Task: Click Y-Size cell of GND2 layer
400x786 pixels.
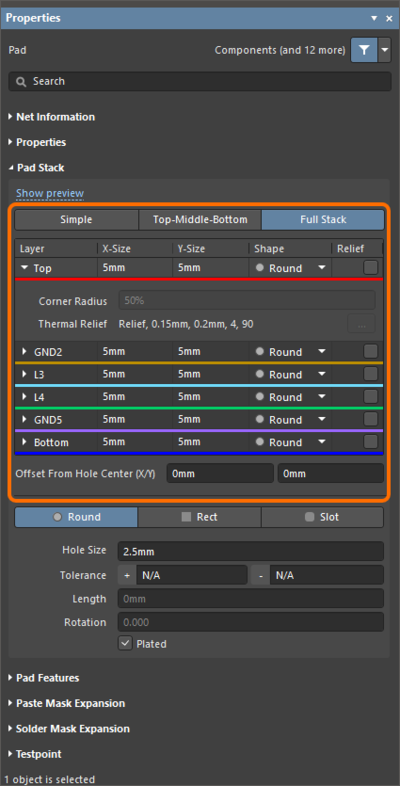Action: [211, 351]
